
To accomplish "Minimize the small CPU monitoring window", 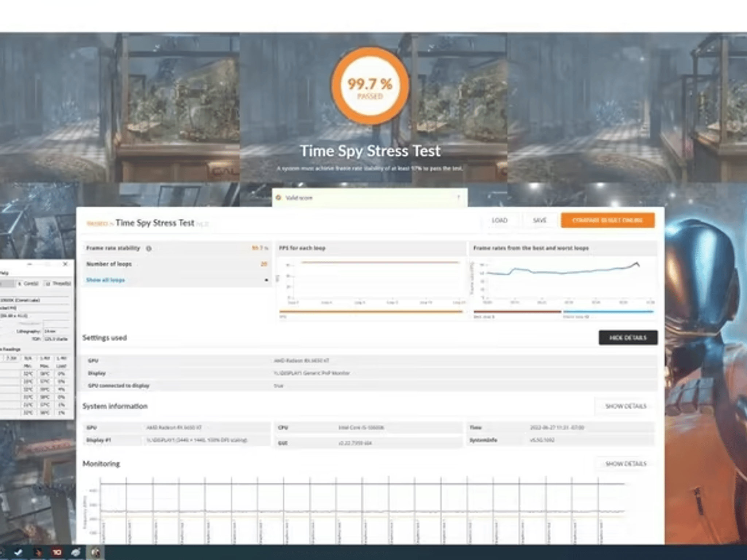I will [x=30, y=264].
